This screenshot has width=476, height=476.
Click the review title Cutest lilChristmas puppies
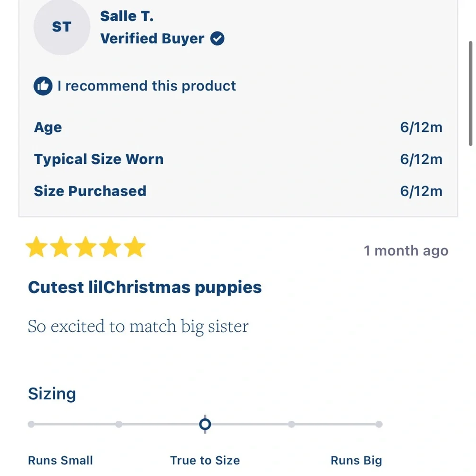(145, 288)
